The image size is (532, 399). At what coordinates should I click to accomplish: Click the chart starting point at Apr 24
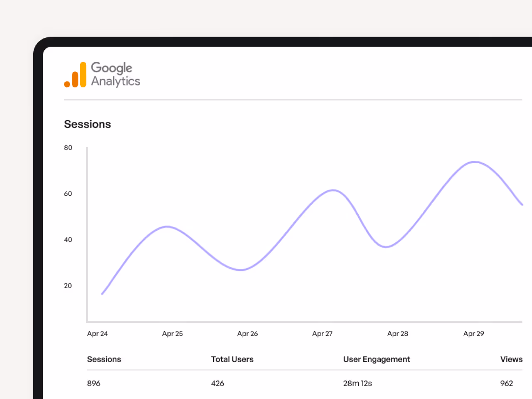[102, 293]
